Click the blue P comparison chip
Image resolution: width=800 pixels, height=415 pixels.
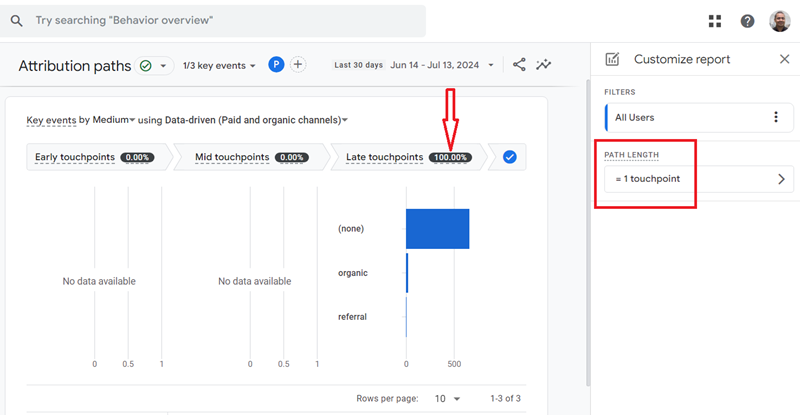[x=276, y=65]
